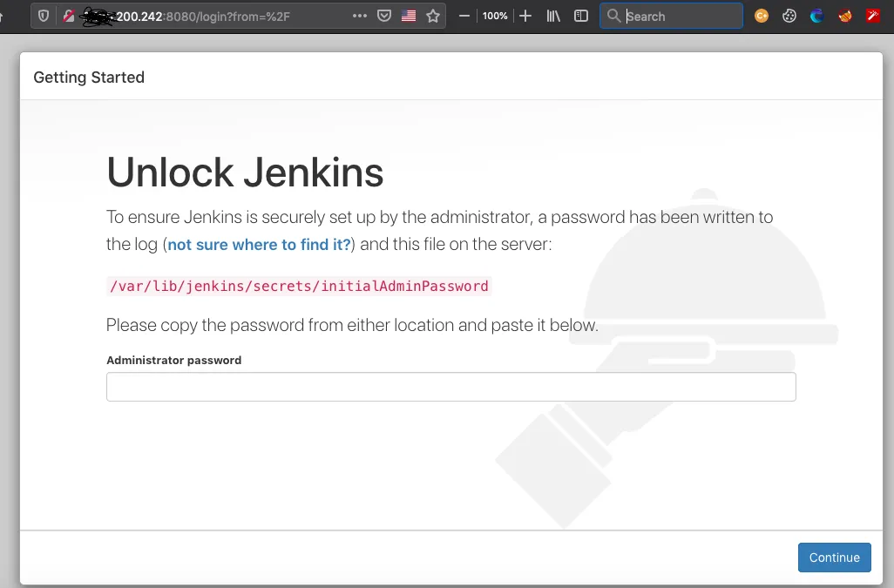Open the page actions three-dot menu
Image resolution: width=894 pixels, height=588 pixels.
click(x=360, y=16)
